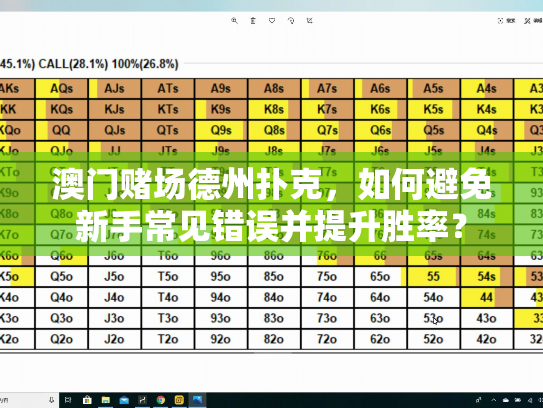Select the A9s cell
The image size is (543, 408).
(221, 89)
